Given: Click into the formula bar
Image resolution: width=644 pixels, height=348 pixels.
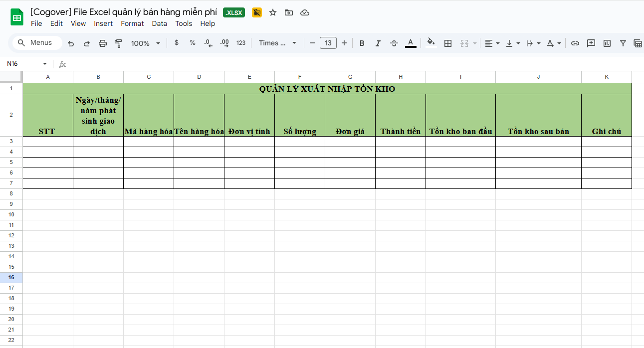Looking at the screenshot, I should click(354, 64).
